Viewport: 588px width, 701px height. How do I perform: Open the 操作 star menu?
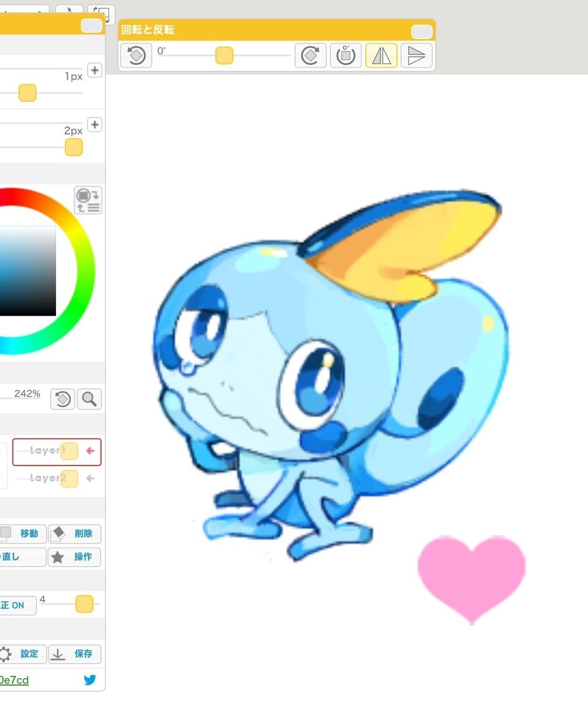74,557
